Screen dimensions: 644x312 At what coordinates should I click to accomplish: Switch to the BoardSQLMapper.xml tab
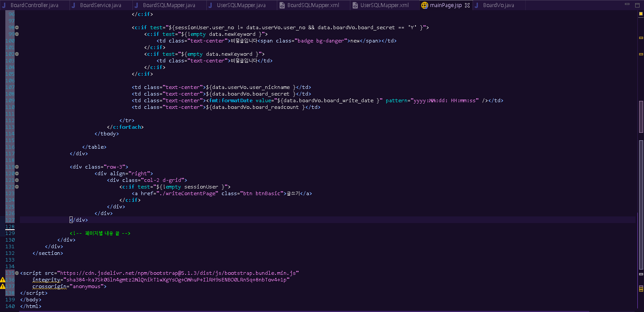(313, 5)
